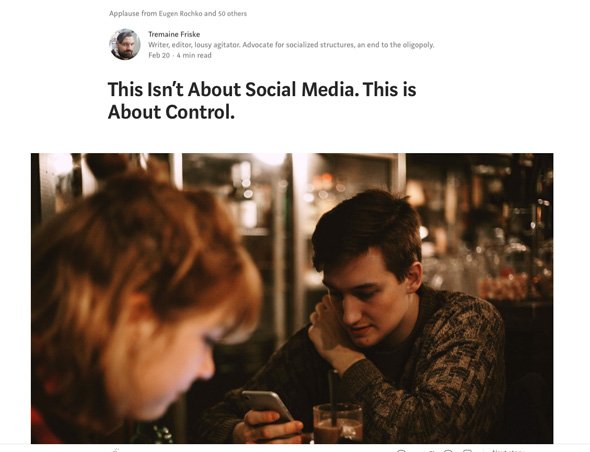Click 'Social Media' in the headline
Viewport: 590px width, 452px height.
300,90
